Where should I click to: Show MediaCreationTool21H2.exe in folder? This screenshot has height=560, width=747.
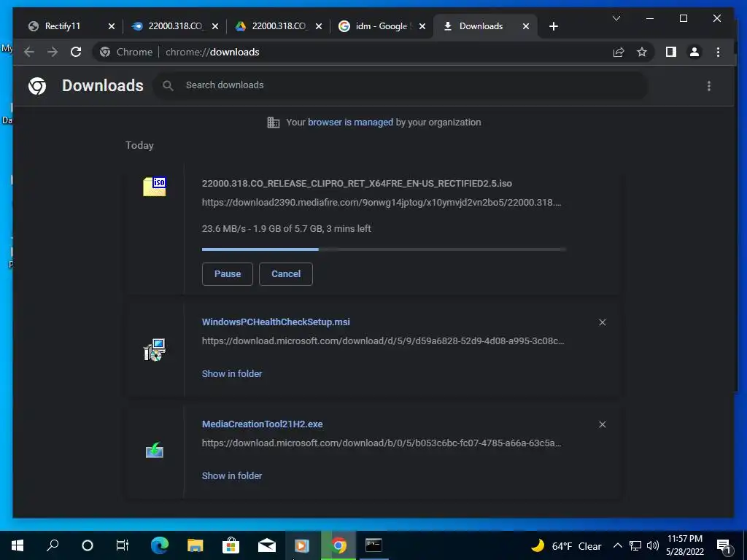tap(232, 475)
